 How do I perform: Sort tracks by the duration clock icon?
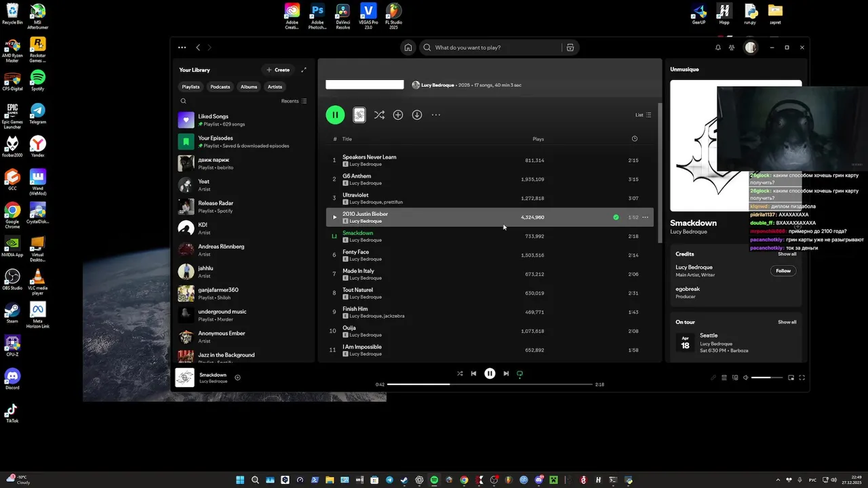pyautogui.click(x=635, y=139)
